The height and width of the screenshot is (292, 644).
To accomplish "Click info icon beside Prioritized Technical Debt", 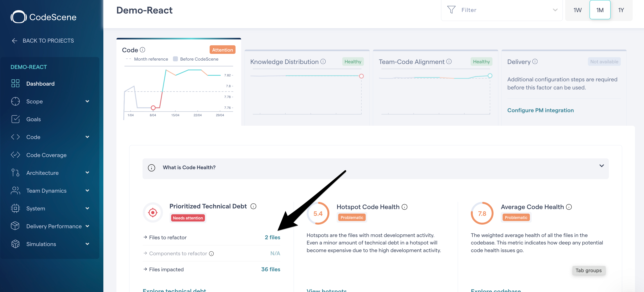I will (x=253, y=206).
